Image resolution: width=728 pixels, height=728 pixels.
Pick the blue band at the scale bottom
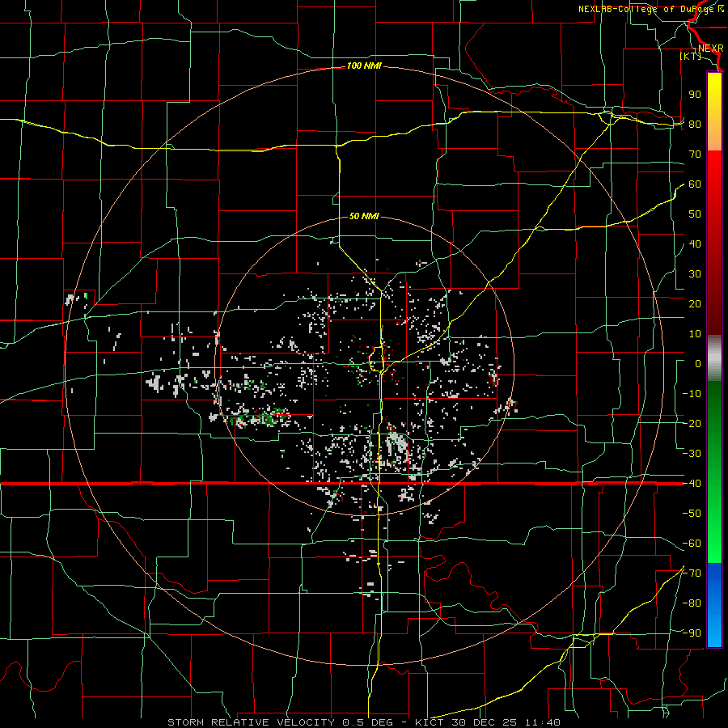[x=714, y=605]
